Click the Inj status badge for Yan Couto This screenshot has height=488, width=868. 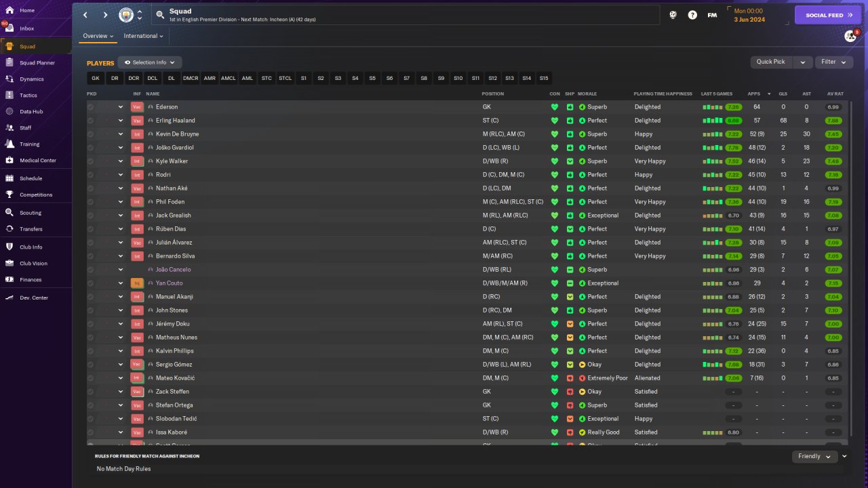click(x=137, y=283)
